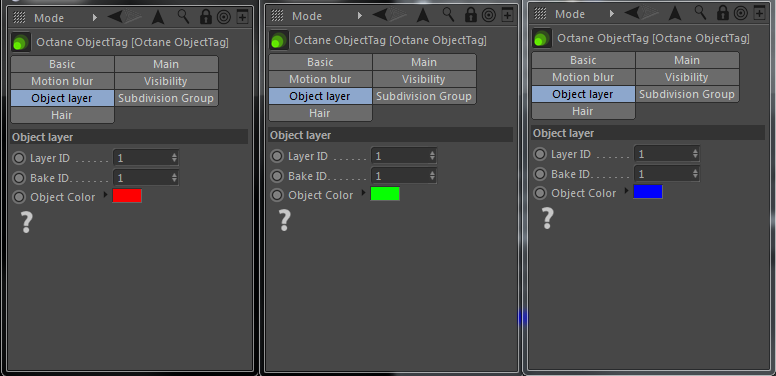Click the grip icon in the left (red) panel
The width and height of the screenshot is (776, 376).
coord(19,17)
